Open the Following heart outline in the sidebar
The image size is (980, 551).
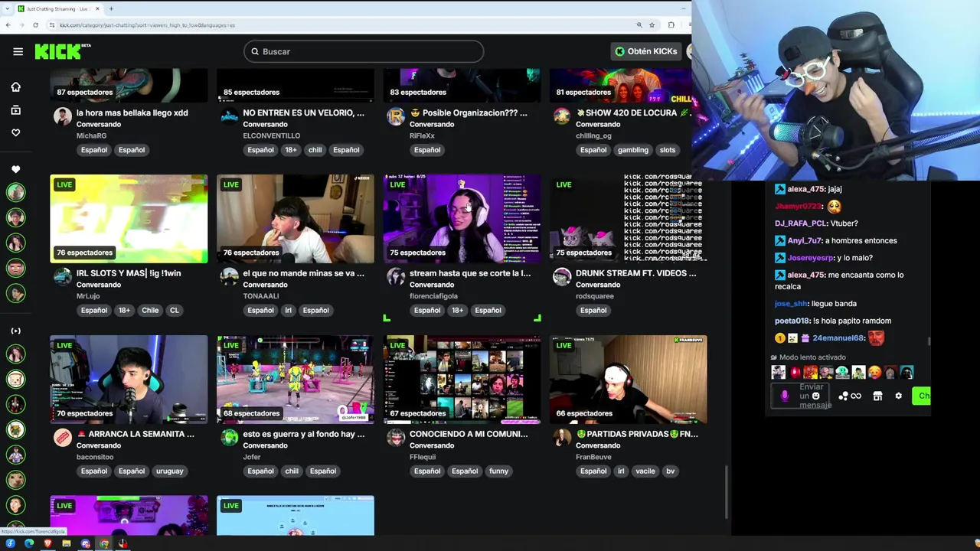coord(15,132)
